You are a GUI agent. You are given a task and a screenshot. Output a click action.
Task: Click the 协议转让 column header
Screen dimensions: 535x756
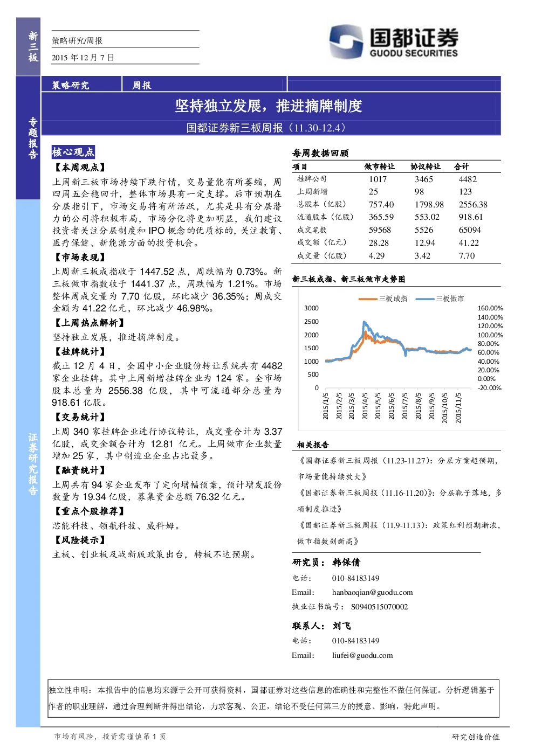[x=426, y=167]
